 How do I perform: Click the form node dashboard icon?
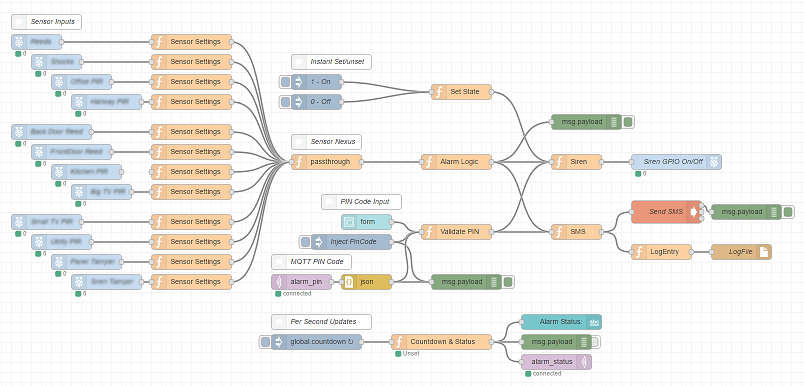348,222
